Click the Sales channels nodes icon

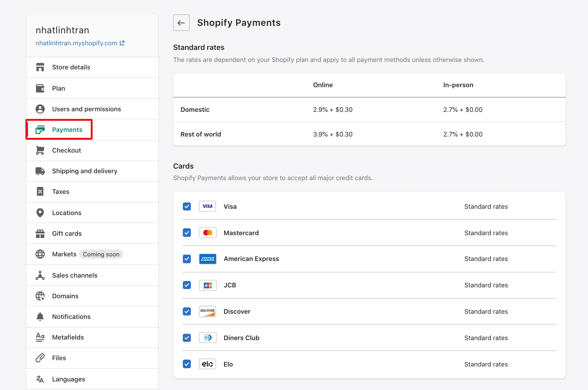click(x=40, y=275)
